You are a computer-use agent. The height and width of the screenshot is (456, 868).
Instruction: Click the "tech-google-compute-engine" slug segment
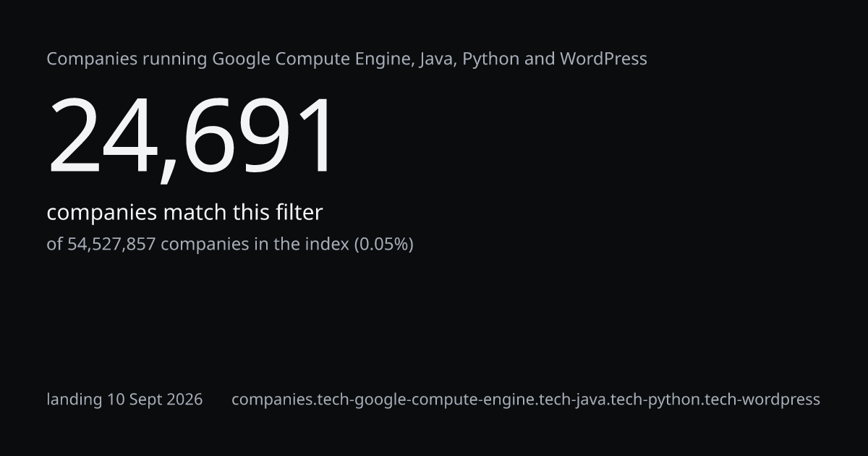pos(427,400)
